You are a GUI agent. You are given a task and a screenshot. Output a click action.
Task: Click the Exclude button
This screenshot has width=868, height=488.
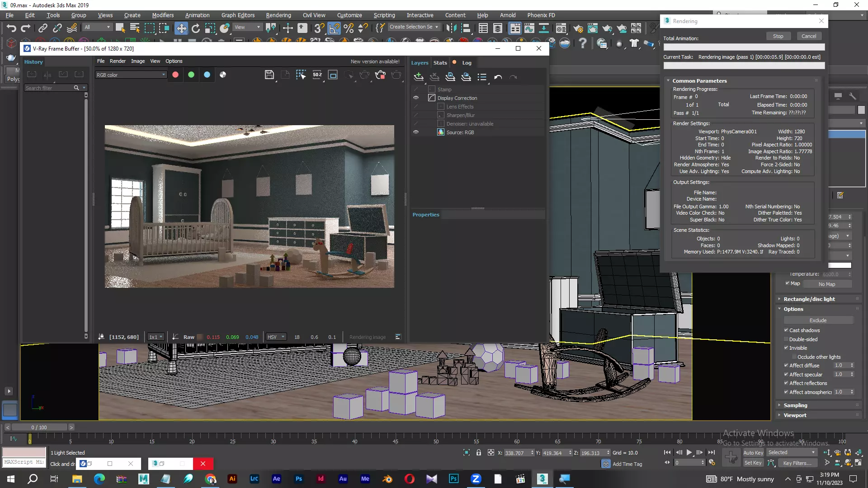point(818,320)
